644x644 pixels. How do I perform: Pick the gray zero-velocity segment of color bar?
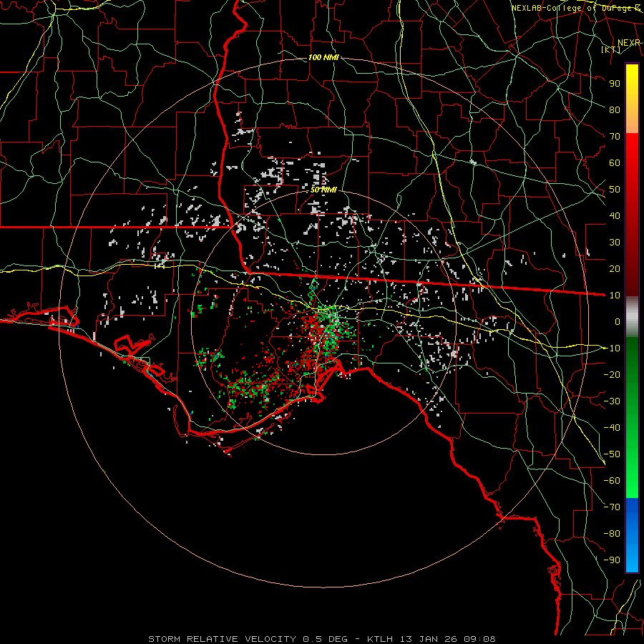point(632,317)
